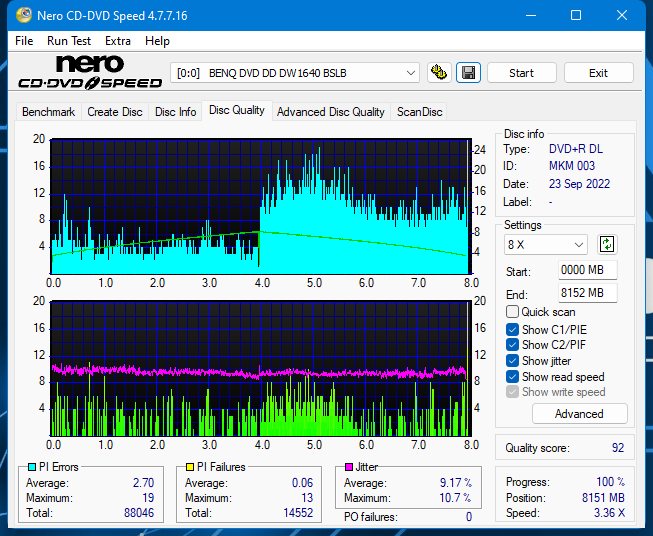This screenshot has width=653, height=536.
Task: Open the File menu
Action: [x=24, y=41]
